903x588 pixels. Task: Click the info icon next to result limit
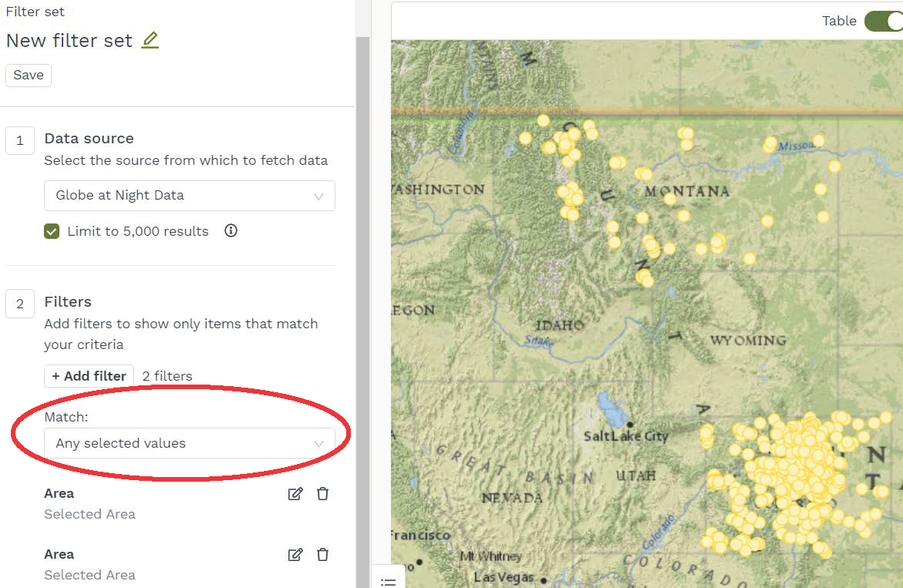230,231
